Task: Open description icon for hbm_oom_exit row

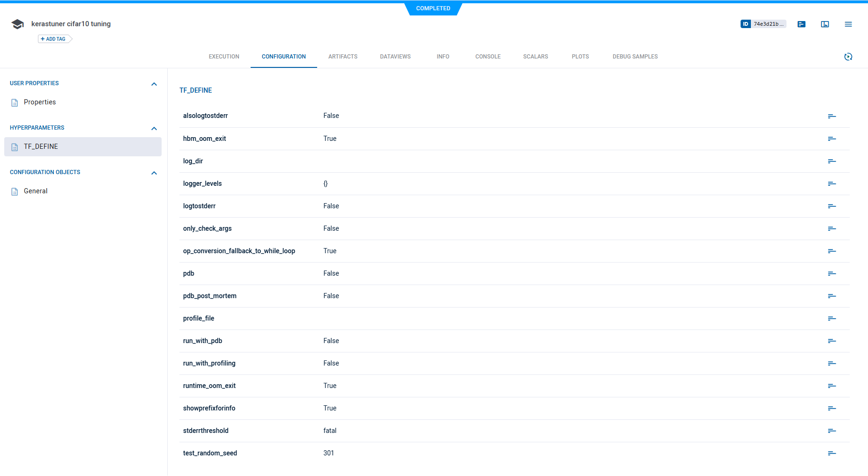Action: 831,139
